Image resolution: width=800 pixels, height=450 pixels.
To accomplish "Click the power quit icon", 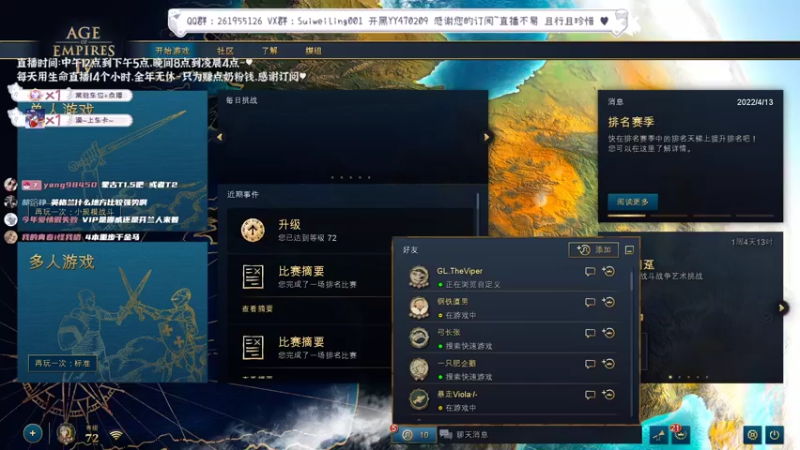I will (774, 435).
